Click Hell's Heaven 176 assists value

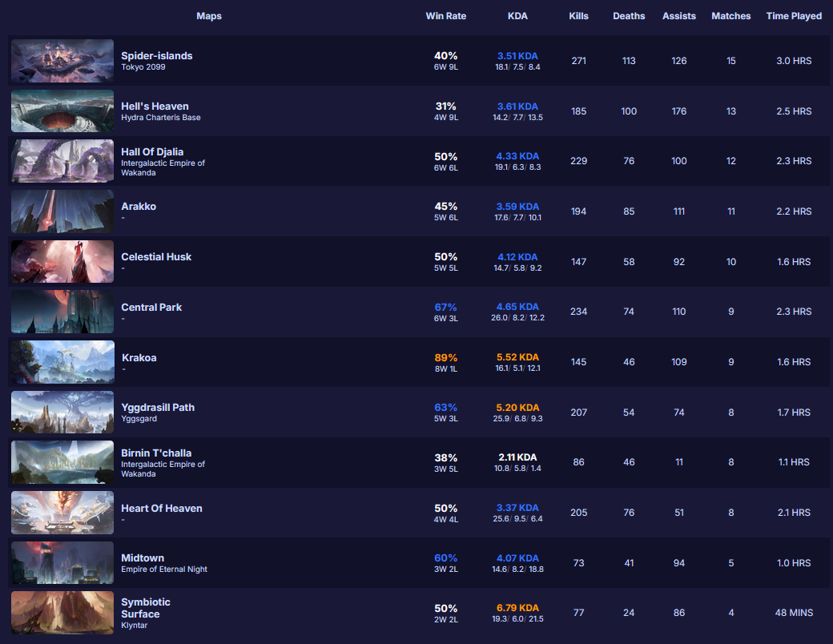point(679,111)
